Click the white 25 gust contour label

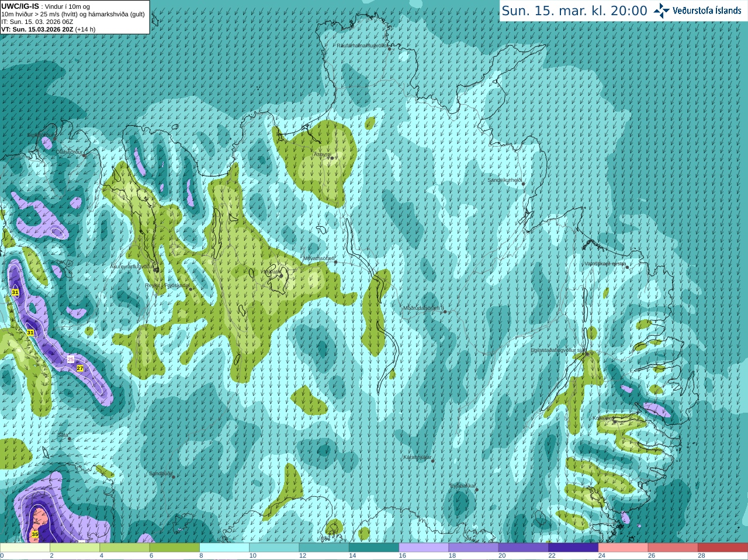pyautogui.click(x=71, y=359)
